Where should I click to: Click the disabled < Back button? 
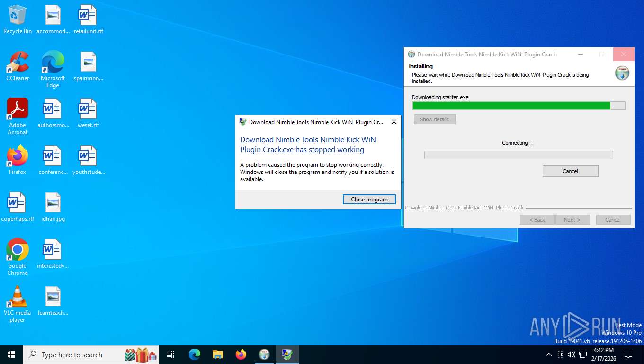pyautogui.click(x=537, y=220)
